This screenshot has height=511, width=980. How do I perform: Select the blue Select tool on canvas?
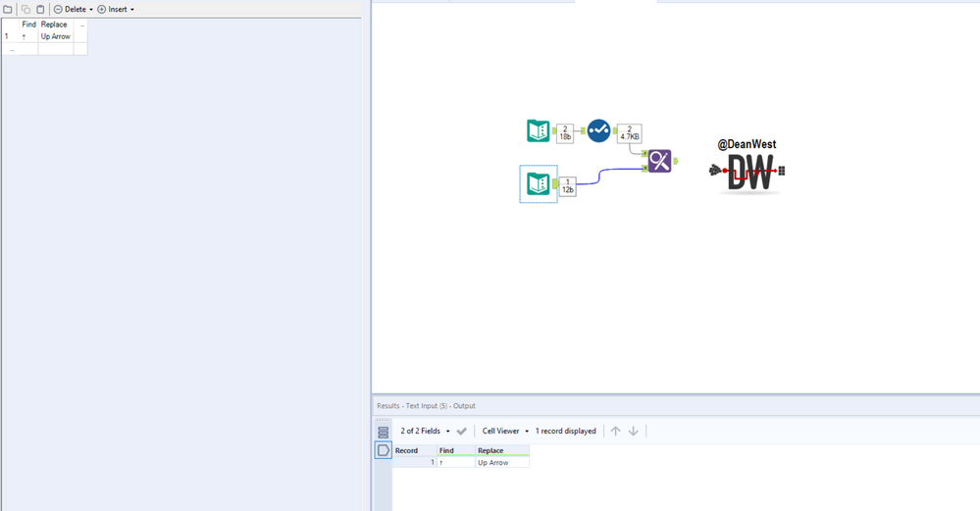[598, 130]
